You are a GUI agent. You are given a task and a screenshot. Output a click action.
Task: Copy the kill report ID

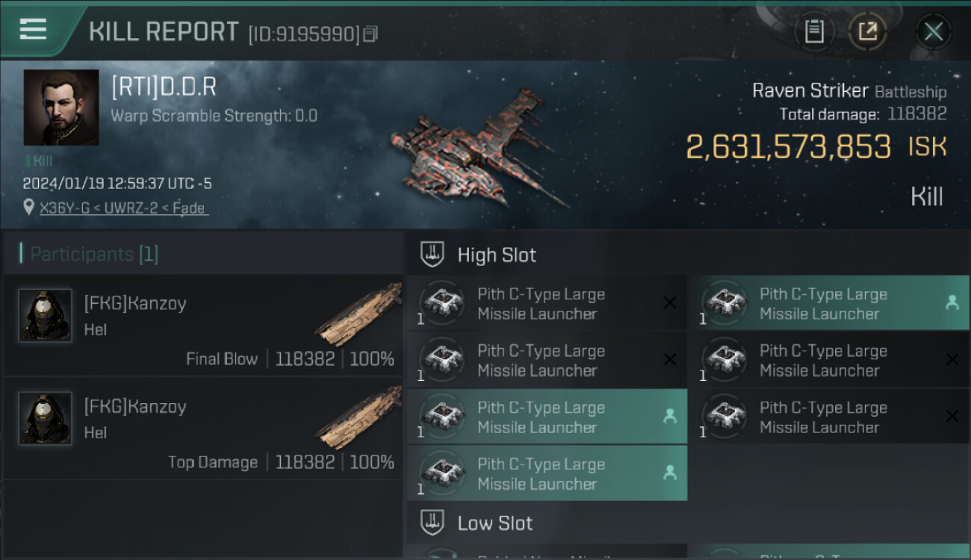click(371, 34)
